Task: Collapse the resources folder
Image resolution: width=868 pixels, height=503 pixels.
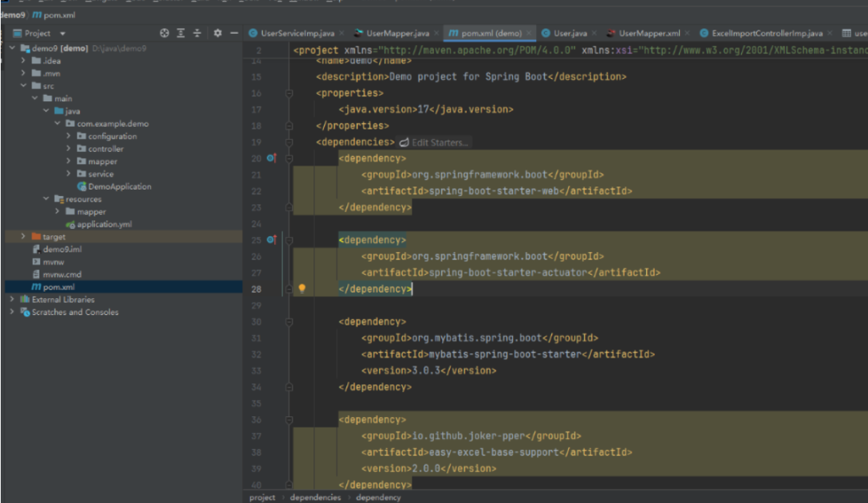Action: [46, 198]
